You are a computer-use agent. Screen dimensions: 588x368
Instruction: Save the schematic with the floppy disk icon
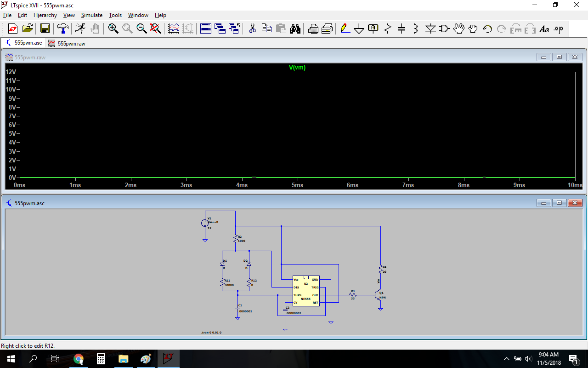[x=45, y=29]
